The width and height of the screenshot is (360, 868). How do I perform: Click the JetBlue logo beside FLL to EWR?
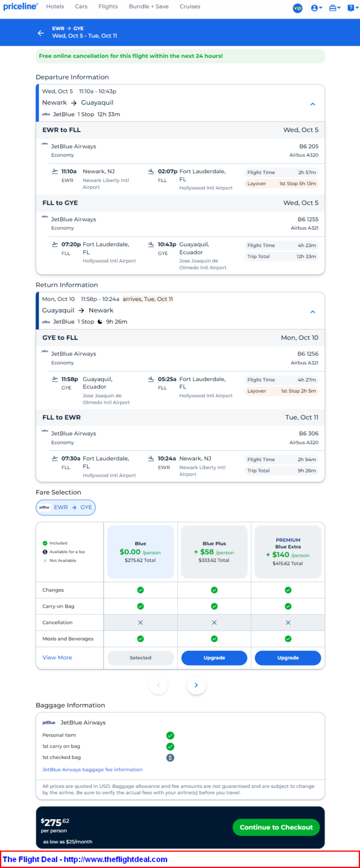click(x=45, y=431)
